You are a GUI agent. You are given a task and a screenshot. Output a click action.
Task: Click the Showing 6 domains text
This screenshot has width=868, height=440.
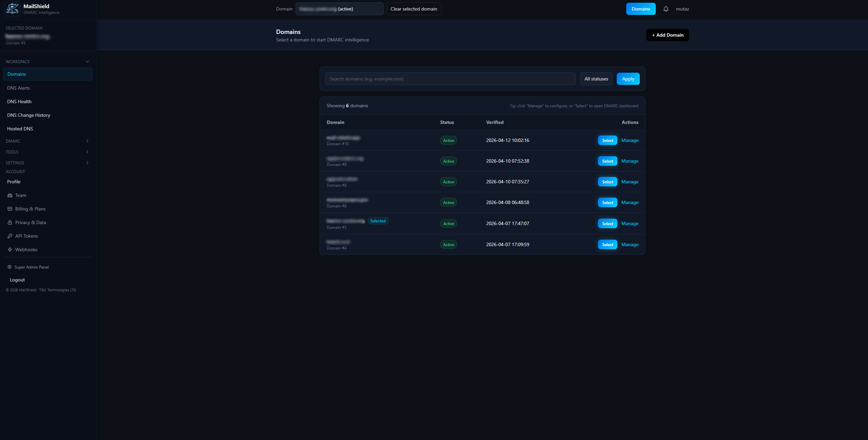[347, 106]
